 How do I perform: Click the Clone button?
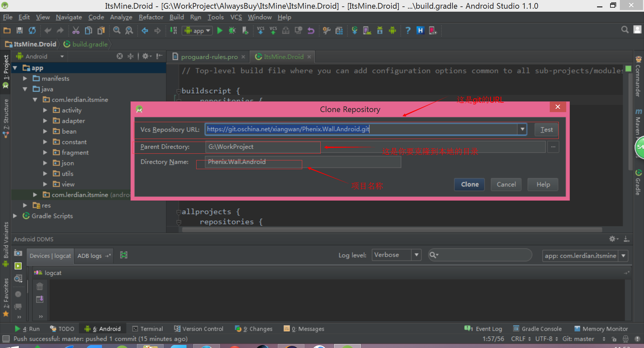(x=469, y=185)
